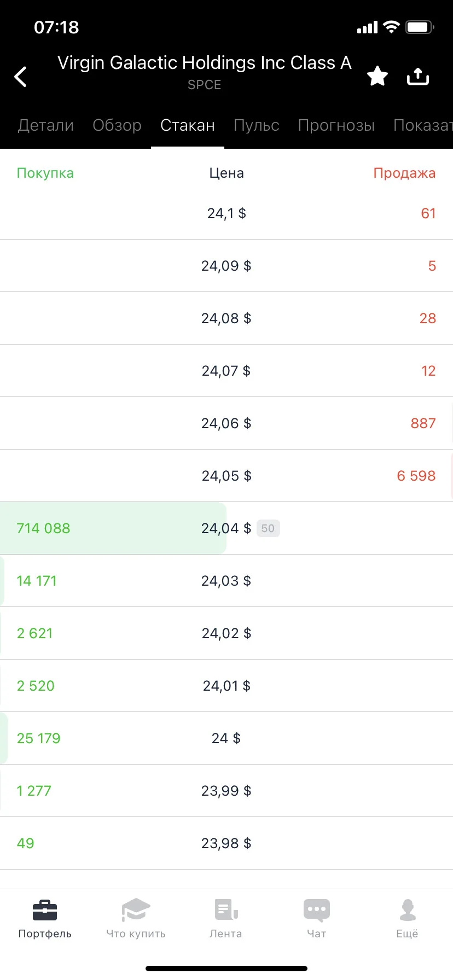Viewport: 453px width, 980px height.
Task: Open the Ещё profile icon
Action: tap(408, 910)
